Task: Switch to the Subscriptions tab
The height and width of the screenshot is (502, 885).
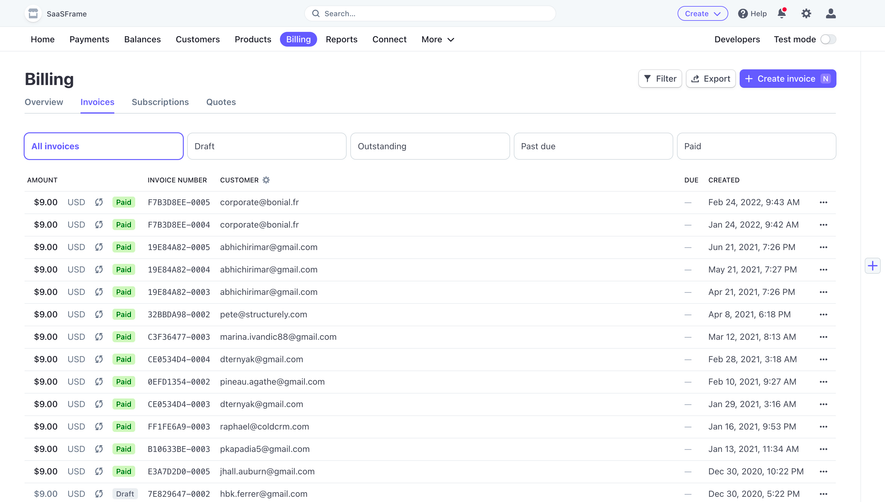Action: 160,102
